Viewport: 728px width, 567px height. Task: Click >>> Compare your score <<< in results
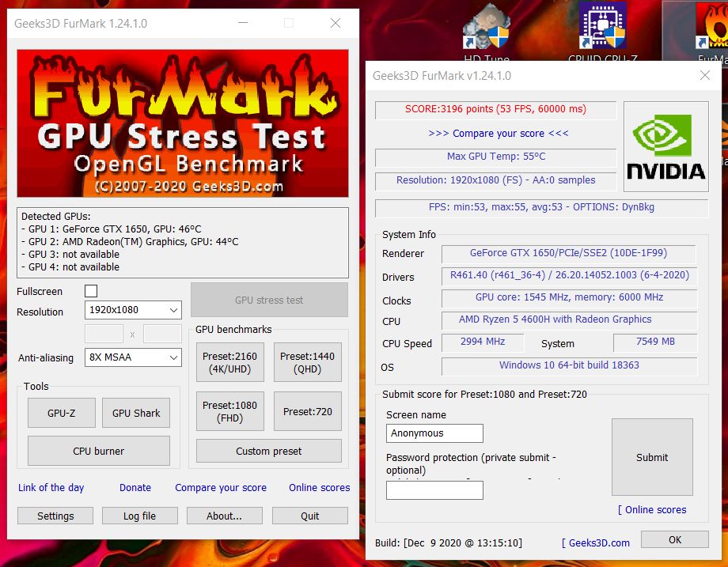pyautogui.click(x=499, y=133)
